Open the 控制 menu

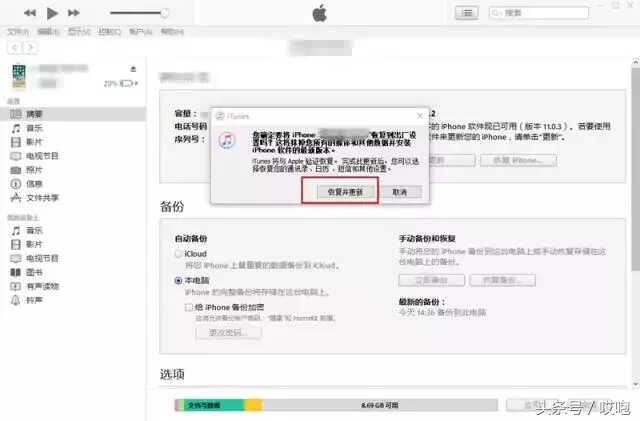tap(109, 31)
